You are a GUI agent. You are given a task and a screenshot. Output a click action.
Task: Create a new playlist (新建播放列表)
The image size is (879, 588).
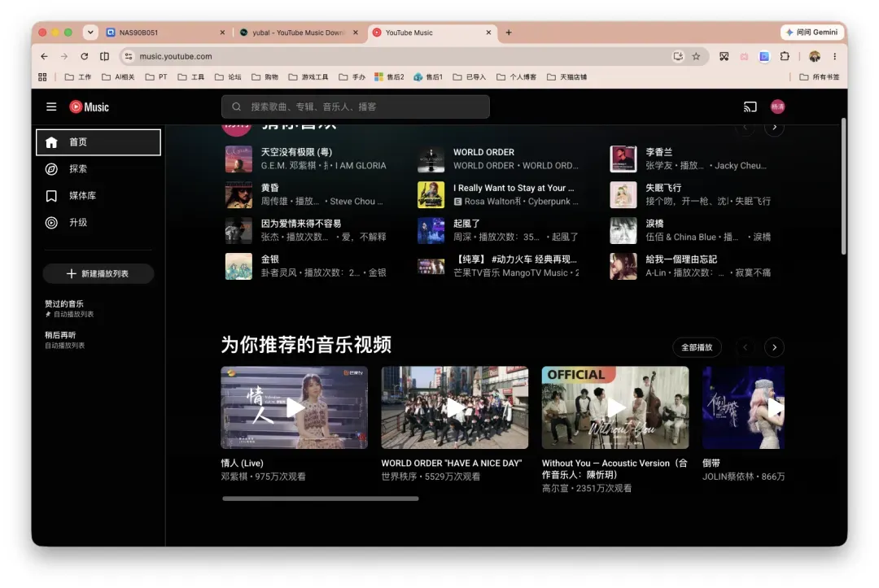[x=98, y=273]
